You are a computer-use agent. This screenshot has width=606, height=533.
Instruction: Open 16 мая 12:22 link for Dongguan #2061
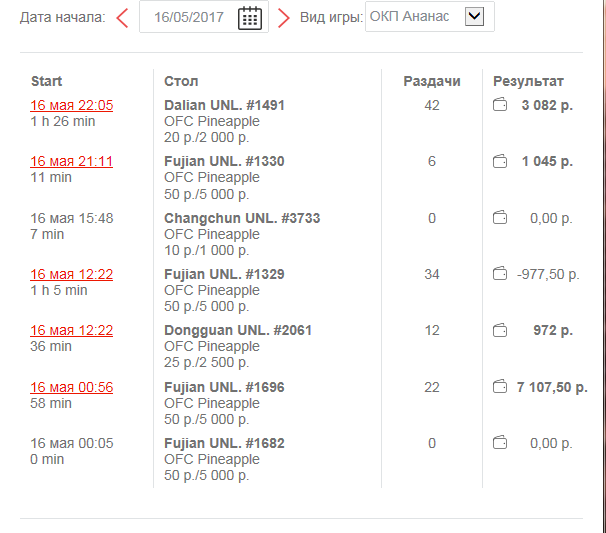coord(71,330)
